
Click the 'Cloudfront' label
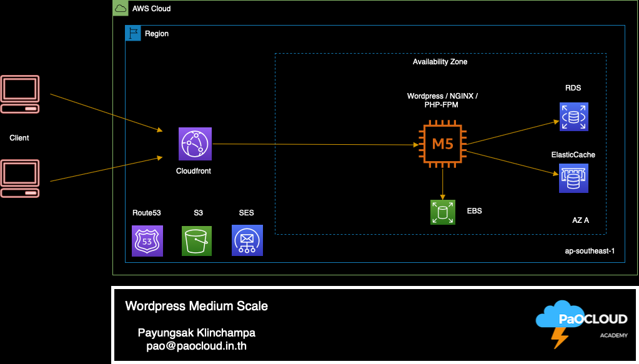(194, 171)
